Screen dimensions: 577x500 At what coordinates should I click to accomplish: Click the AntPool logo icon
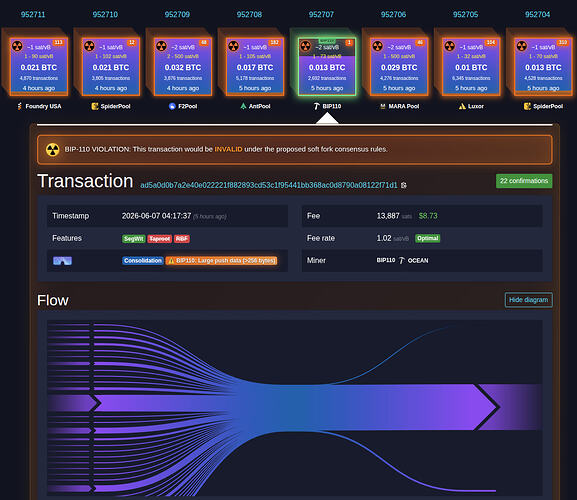point(243,106)
